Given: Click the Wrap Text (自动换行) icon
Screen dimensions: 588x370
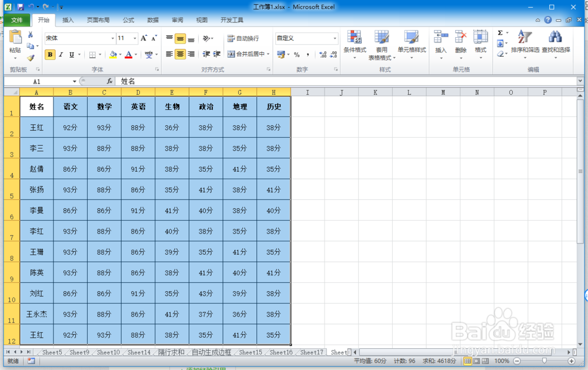Looking at the screenshot, I should (x=243, y=39).
